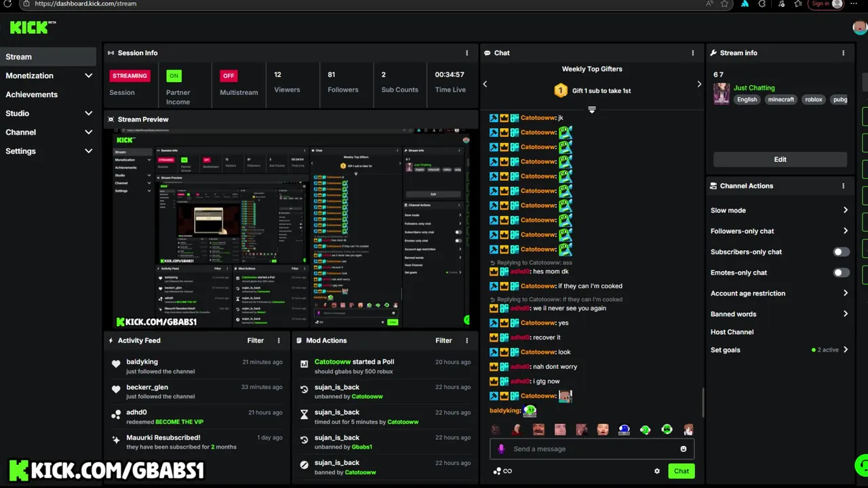
Task: Click the Stream Preview panel icon
Action: point(111,119)
